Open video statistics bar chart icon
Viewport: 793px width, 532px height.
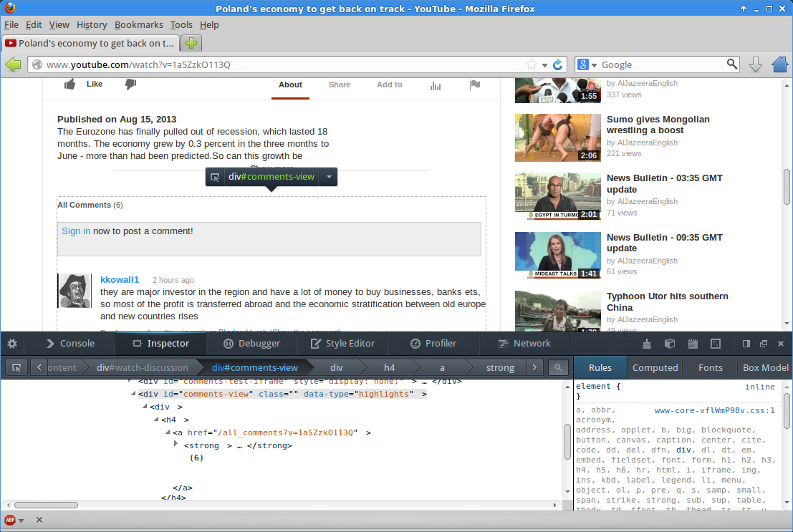435,85
